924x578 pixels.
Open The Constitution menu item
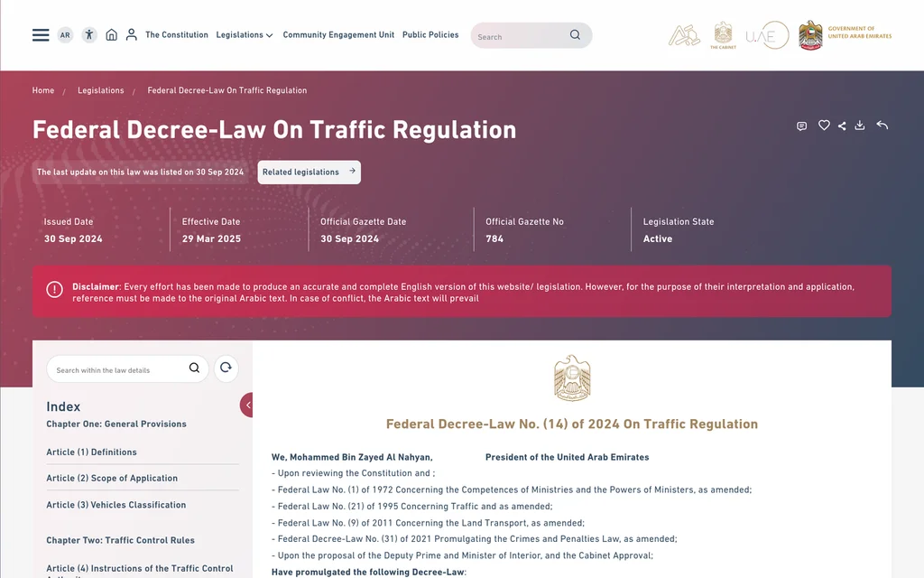pos(177,35)
